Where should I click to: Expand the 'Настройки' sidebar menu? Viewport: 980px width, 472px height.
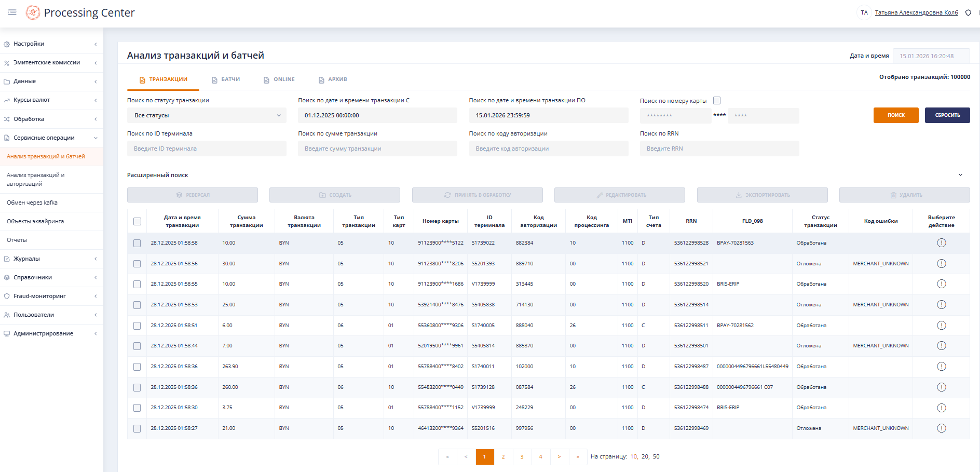[29, 44]
